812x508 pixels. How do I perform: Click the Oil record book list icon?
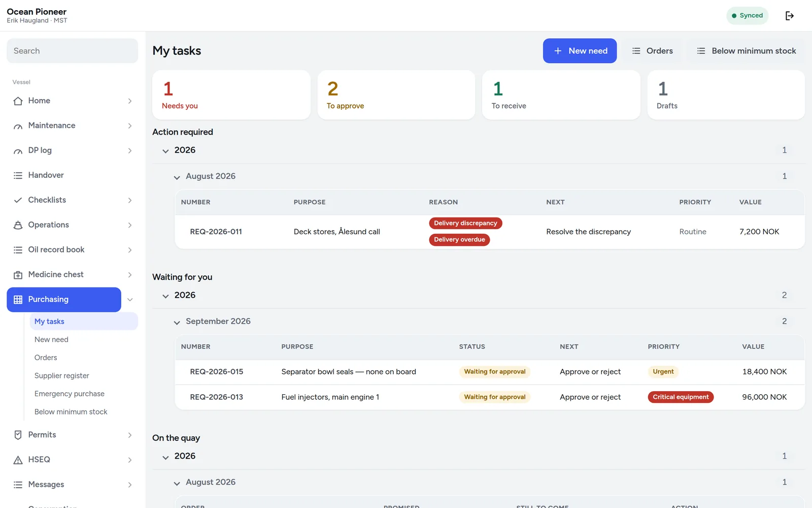[x=18, y=250]
